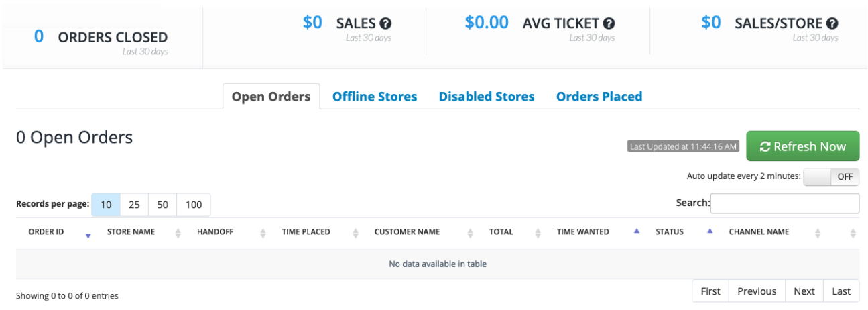
Task: Go to the Next page
Action: pos(804,291)
